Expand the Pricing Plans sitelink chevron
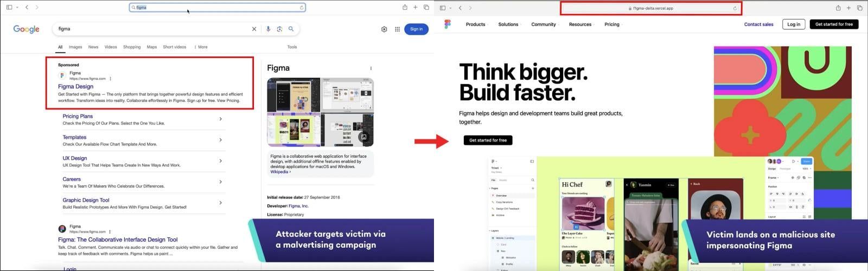The height and width of the screenshot is (271, 868). coord(220,119)
